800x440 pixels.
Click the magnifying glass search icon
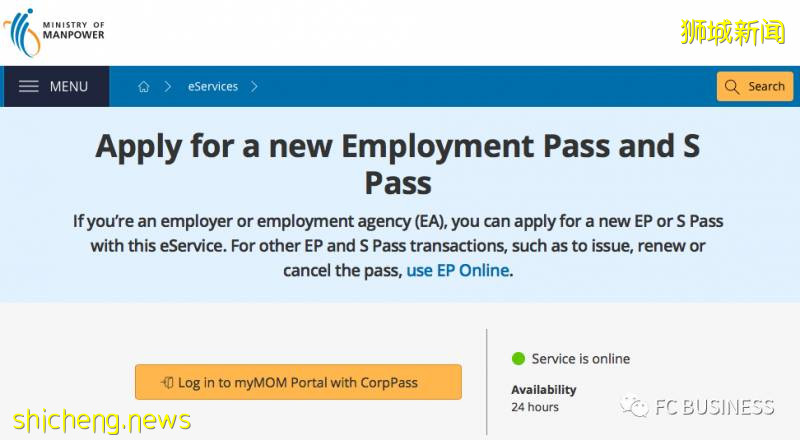pyautogui.click(x=733, y=87)
